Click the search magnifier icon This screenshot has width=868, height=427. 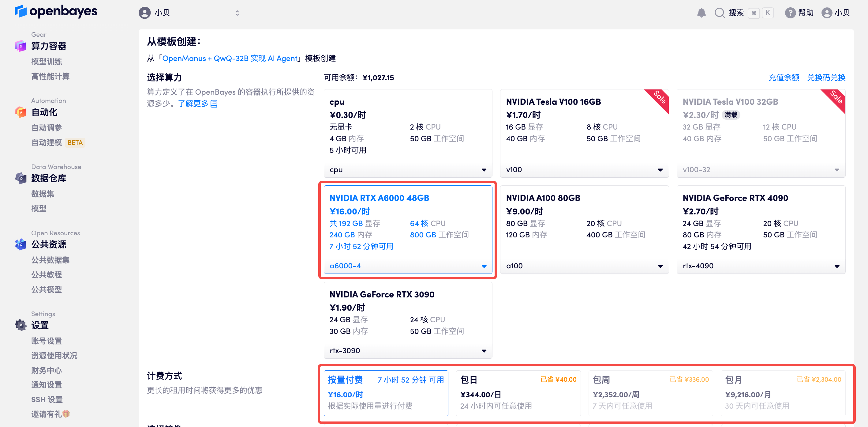[x=719, y=13]
